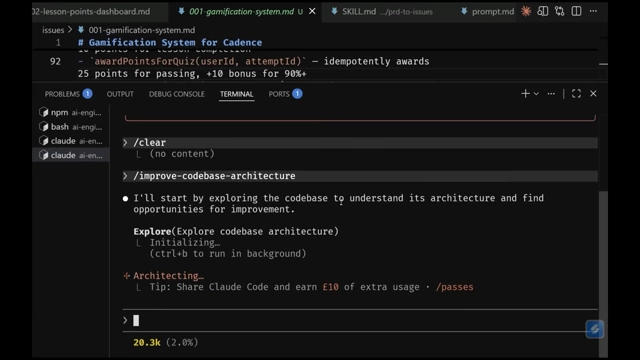Image resolution: width=640 pixels, height=360 pixels.
Task: Click the '(ctrl+b to run in background)' hint
Action: pos(228,254)
